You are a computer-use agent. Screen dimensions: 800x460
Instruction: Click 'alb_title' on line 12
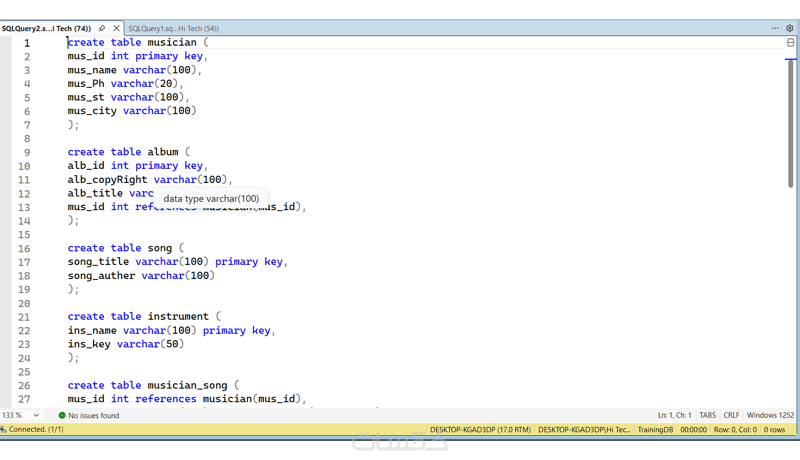point(95,193)
